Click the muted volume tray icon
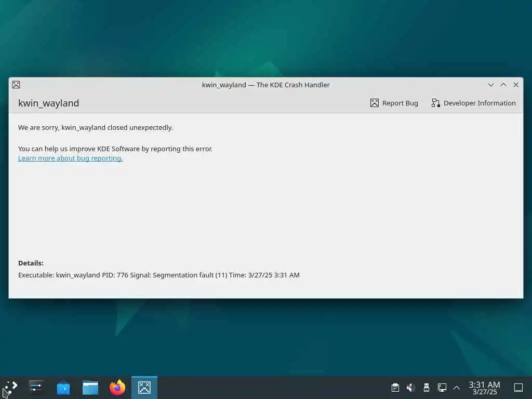 (410, 388)
